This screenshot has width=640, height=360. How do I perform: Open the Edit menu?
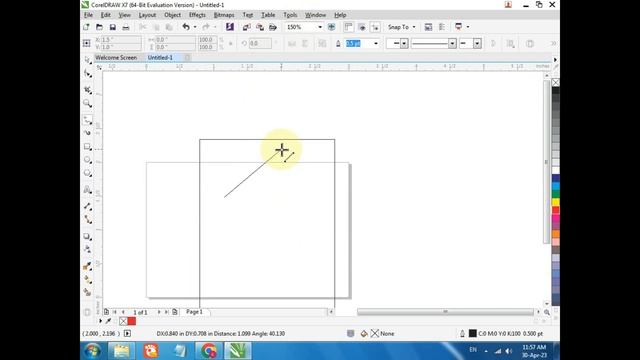tap(106, 15)
